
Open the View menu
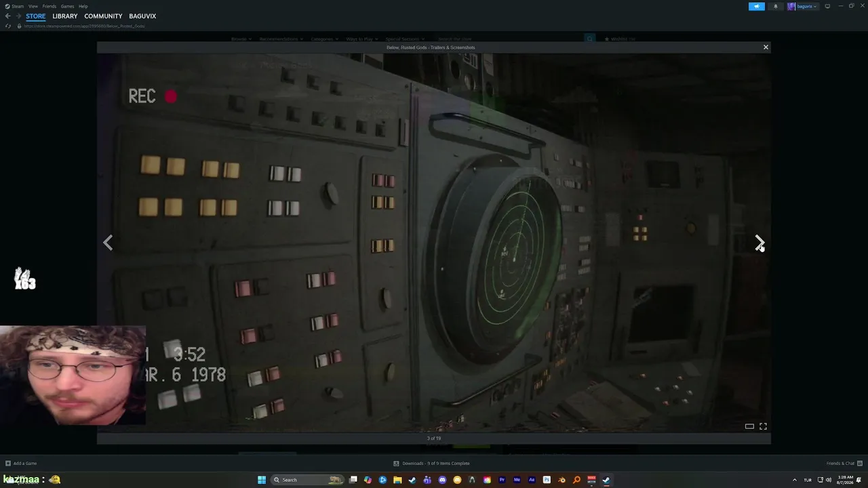[x=33, y=6]
